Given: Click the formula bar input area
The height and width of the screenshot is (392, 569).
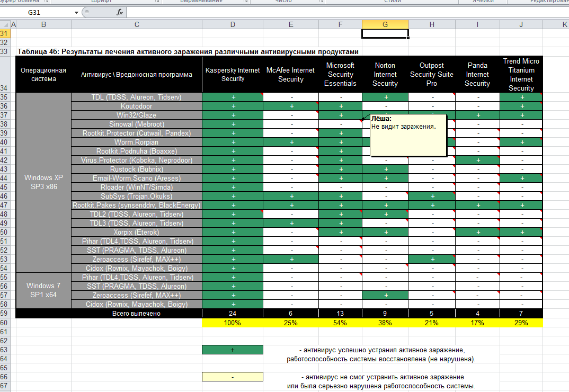Looking at the screenshot, I should pyautogui.click(x=348, y=13).
